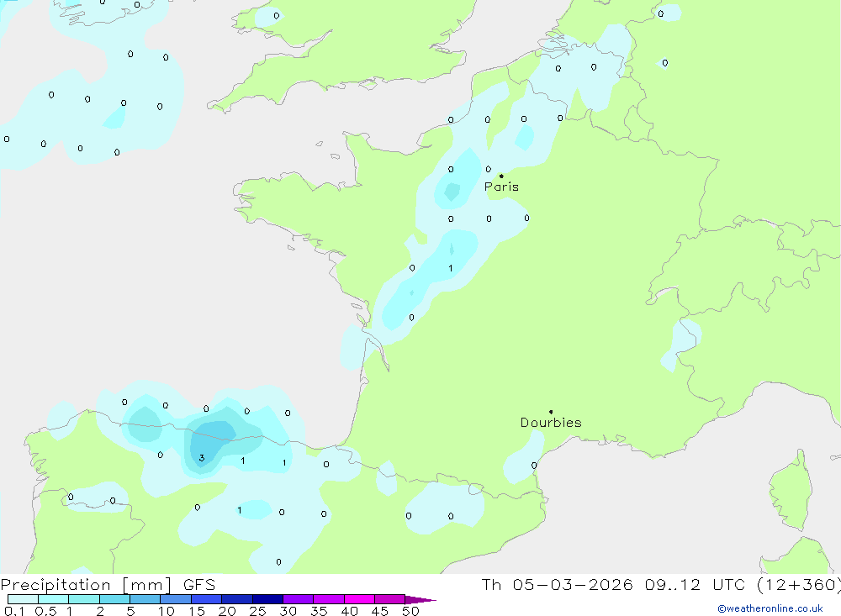841x616 pixels.
Task: Click the '10' legend scale label
Action: (x=167, y=611)
